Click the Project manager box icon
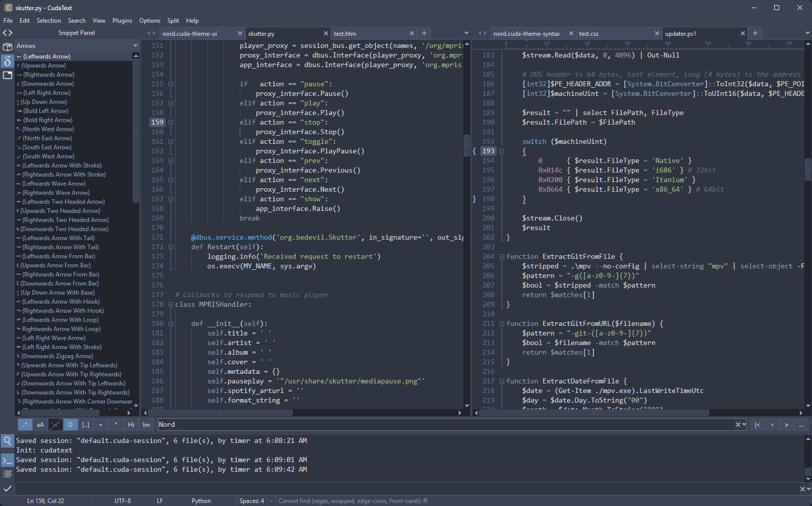 coord(8,47)
